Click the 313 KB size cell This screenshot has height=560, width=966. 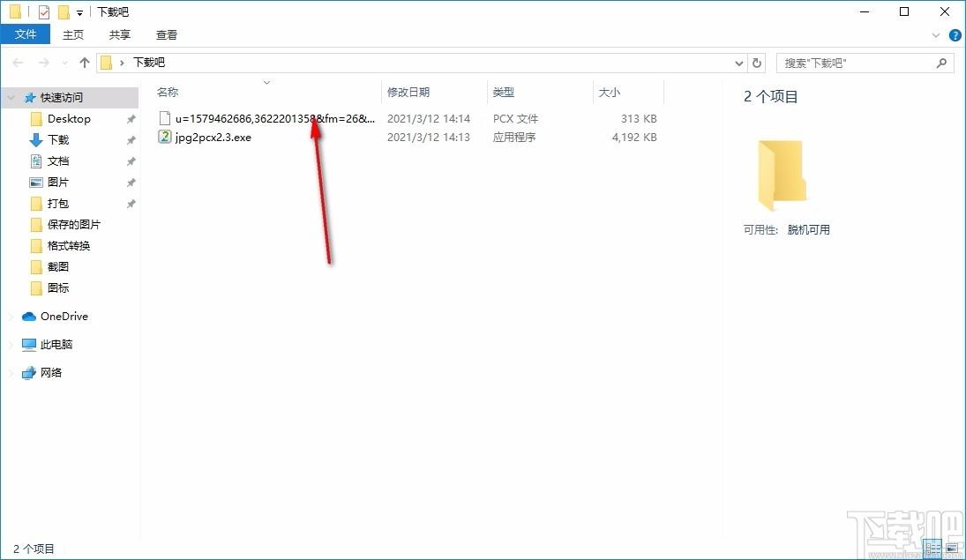point(639,118)
